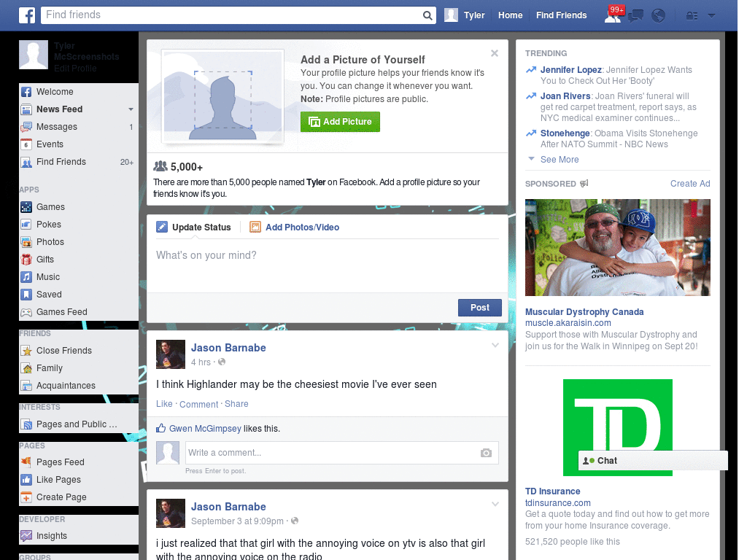The image size is (747, 560).
Task: Click Comment on the Highlander post
Action: (198, 404)
